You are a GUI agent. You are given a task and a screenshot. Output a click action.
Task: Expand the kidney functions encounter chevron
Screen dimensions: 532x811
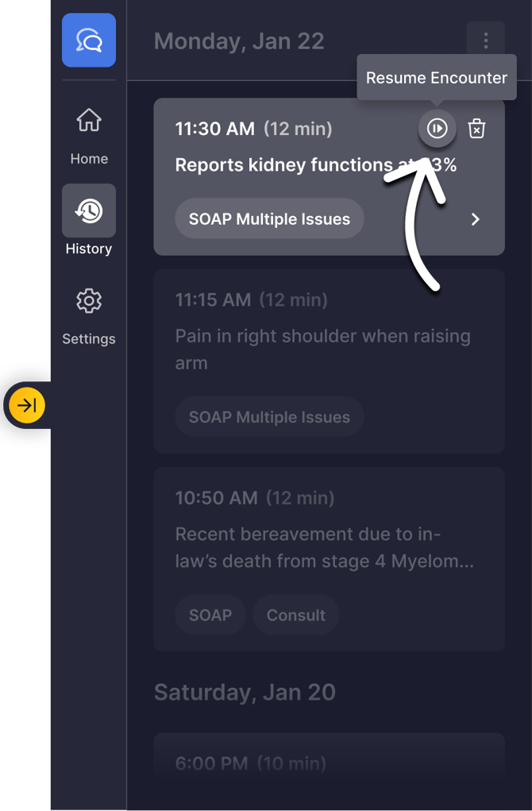(476, 219)
